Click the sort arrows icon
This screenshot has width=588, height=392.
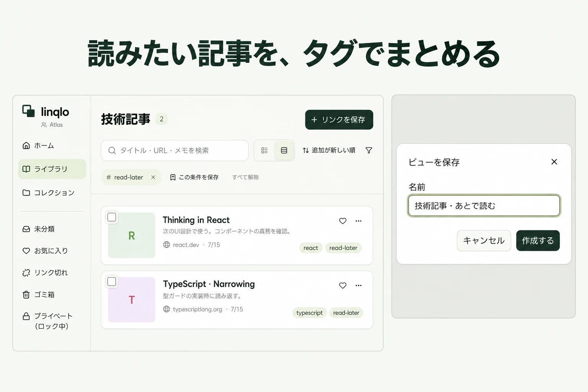point(305,150)
